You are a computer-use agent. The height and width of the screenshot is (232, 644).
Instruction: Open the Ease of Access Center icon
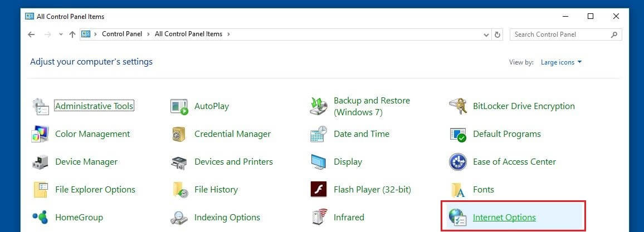point(458,162)
